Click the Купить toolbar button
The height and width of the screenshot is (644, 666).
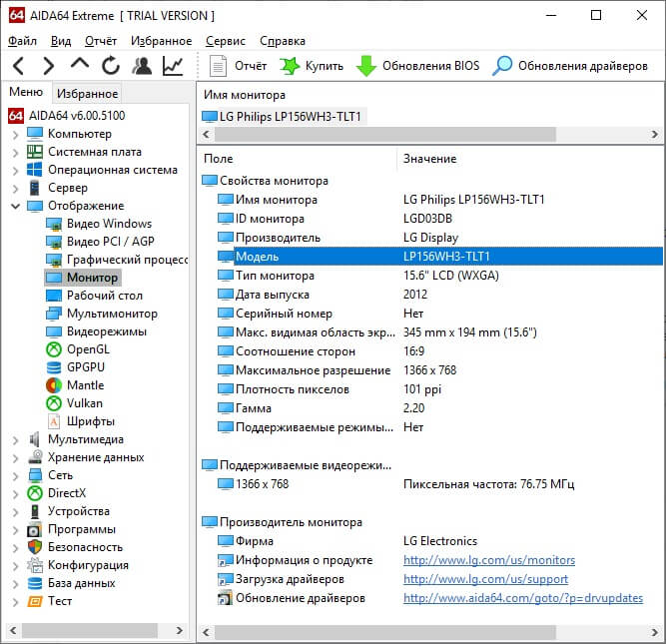click(312, 66)
